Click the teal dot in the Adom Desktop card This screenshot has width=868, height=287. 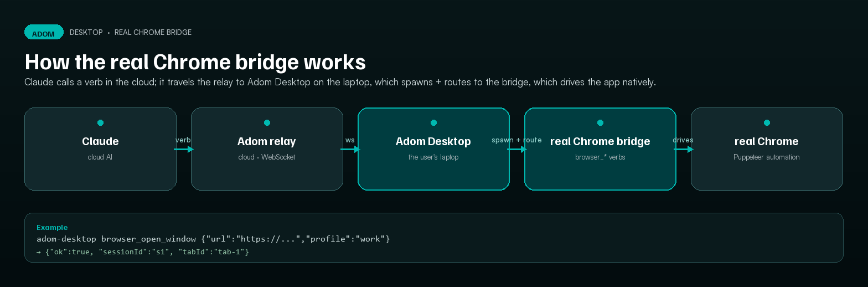click(433, 123)
